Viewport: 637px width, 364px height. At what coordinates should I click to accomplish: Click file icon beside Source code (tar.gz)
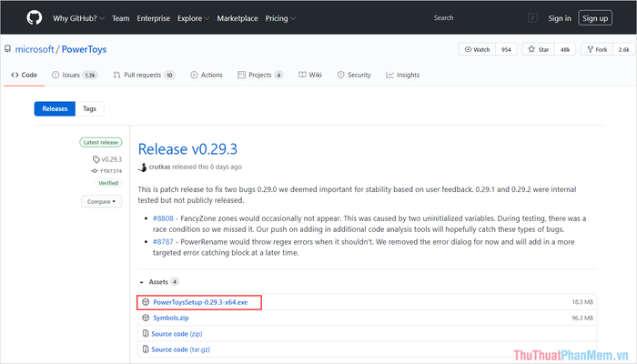[146, 349]
